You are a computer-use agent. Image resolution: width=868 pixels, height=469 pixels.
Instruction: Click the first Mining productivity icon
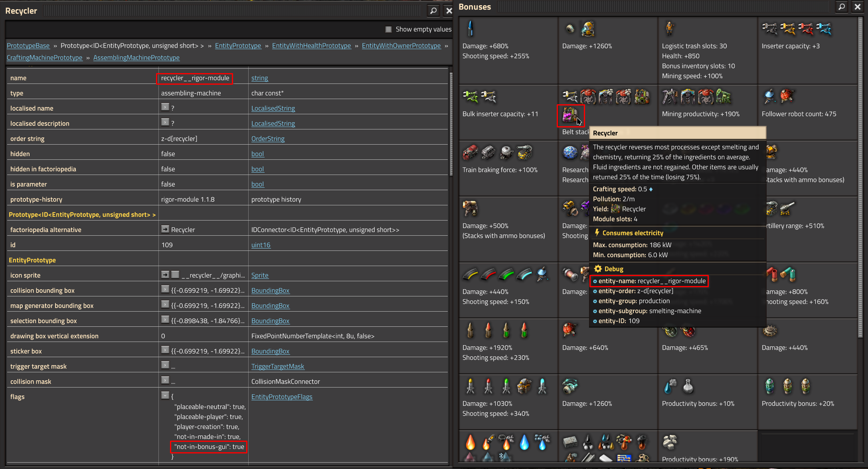[x=670, y=97]
